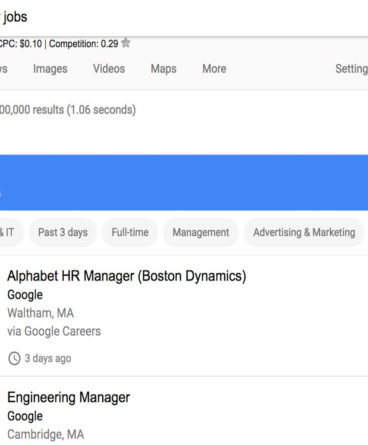Open the Engineering Manager job listing
The height and width of the screenshot is (445, 368).
tap(69, 398)
